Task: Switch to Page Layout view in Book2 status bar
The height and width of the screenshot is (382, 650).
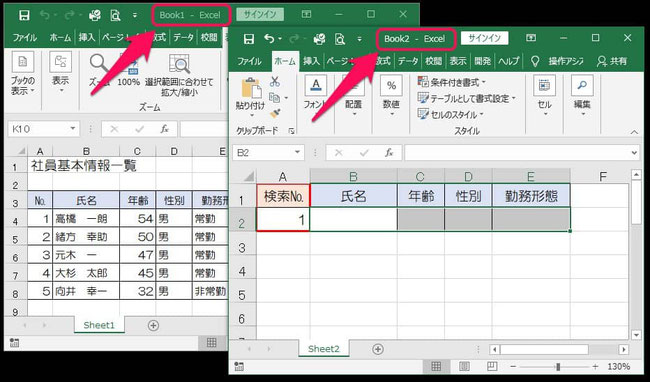Action: 464,366
